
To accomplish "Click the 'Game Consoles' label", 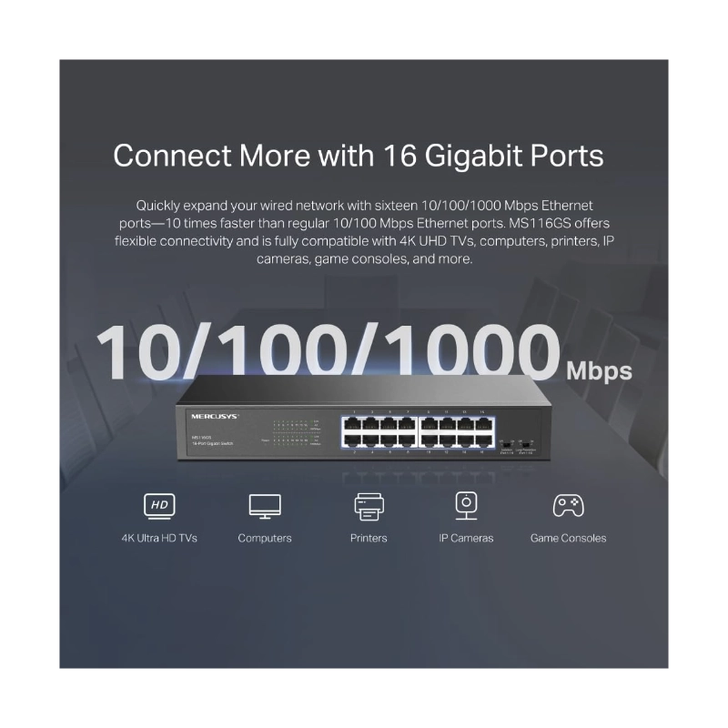I will (x=568, y=538).
